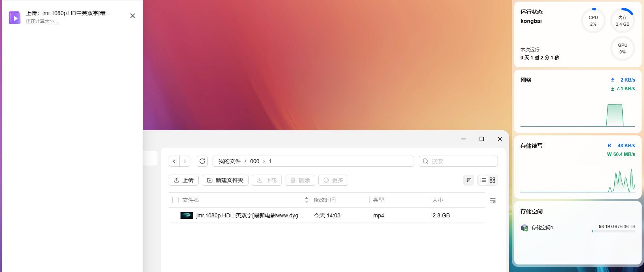Click the mp4 type cell
Viewport: 644px width, 272px height.
click(378, 215)
